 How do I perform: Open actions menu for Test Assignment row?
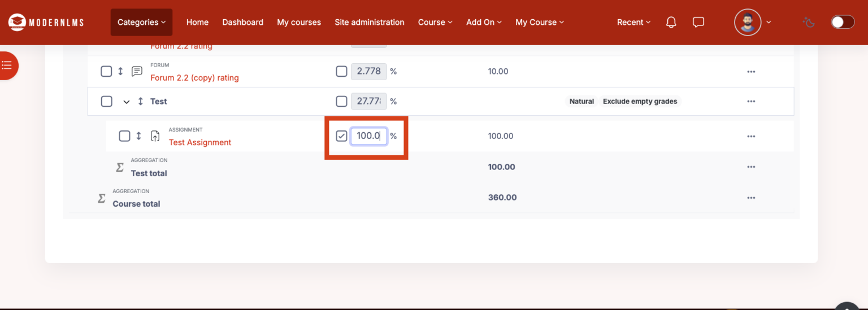tap(751, 136)
